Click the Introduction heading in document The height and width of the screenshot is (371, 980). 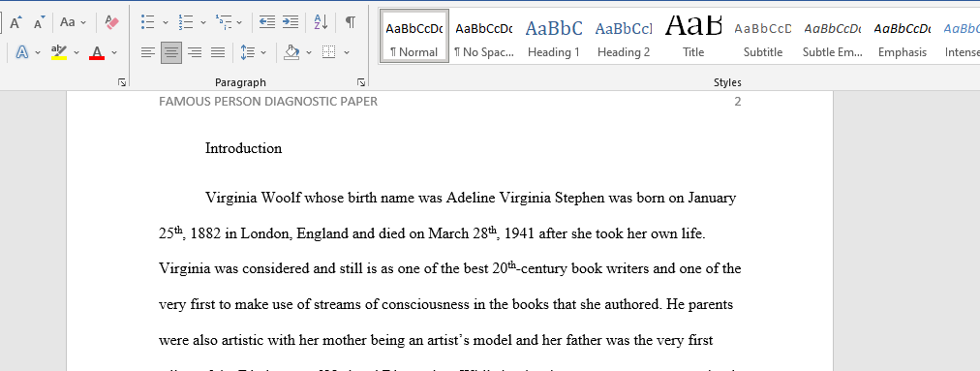tap(244, 148)
